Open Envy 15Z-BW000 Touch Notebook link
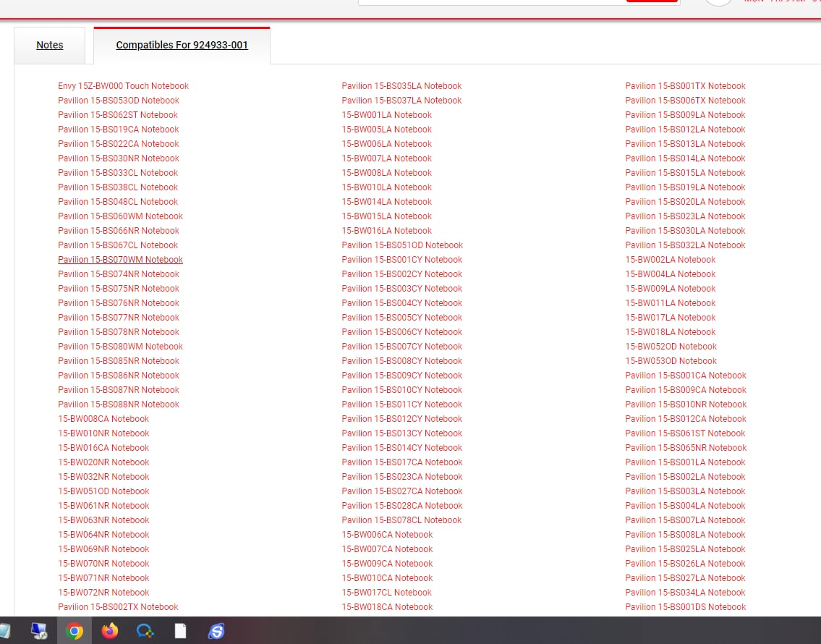 [x=123, y=86]
